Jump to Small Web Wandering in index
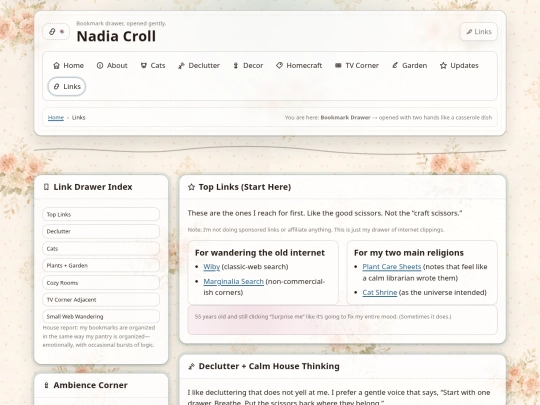Screen dimensions: 540x405 tap(101, 316)
